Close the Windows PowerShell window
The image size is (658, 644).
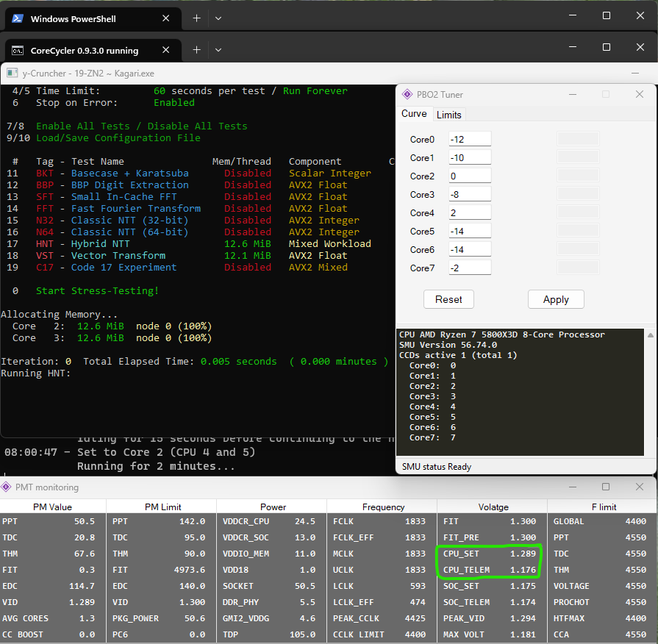pos(640,16)
